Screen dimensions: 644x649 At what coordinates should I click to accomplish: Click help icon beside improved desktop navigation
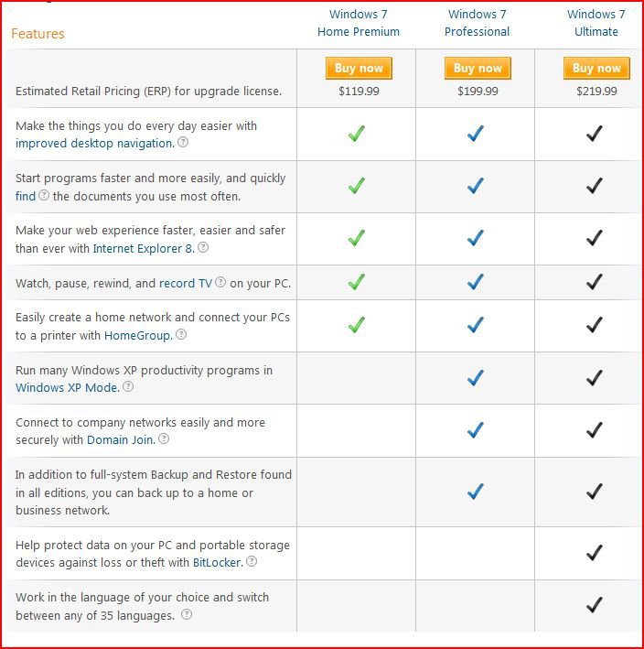(x=183, y=143)
